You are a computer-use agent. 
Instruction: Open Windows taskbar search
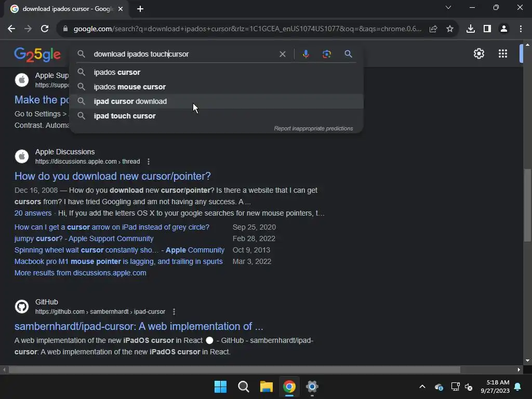243,387
